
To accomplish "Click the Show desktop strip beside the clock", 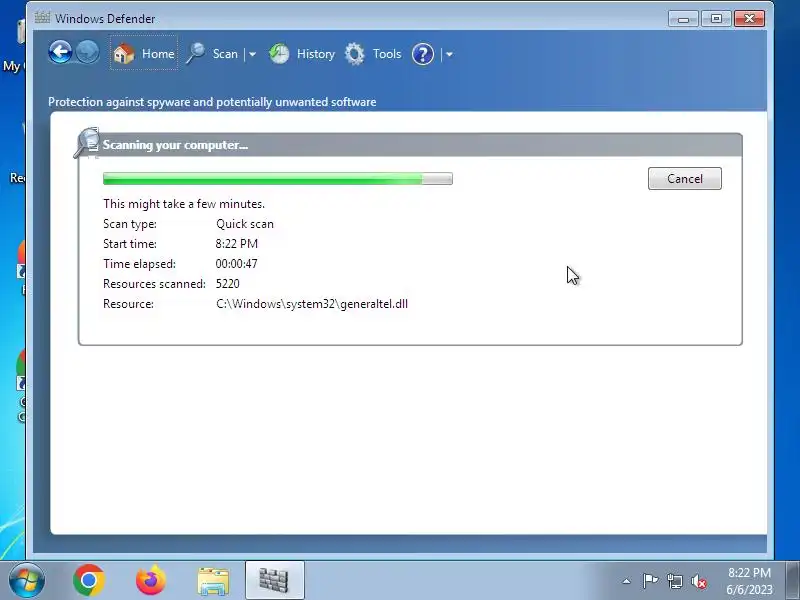I will (792, 581).
